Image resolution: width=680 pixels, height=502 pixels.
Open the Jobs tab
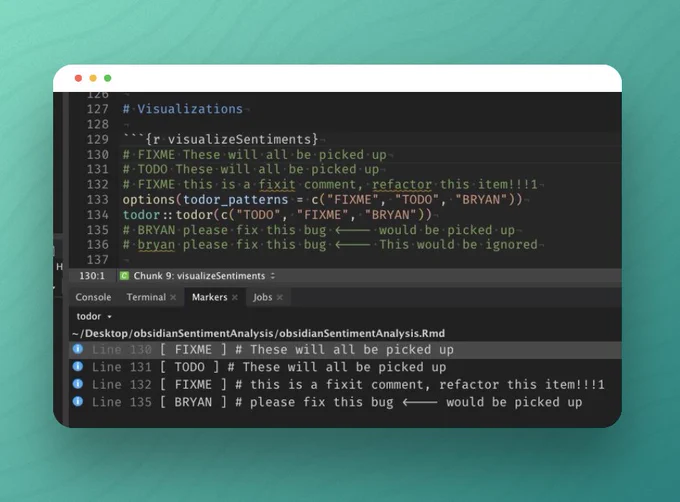(x=262, y=297)
